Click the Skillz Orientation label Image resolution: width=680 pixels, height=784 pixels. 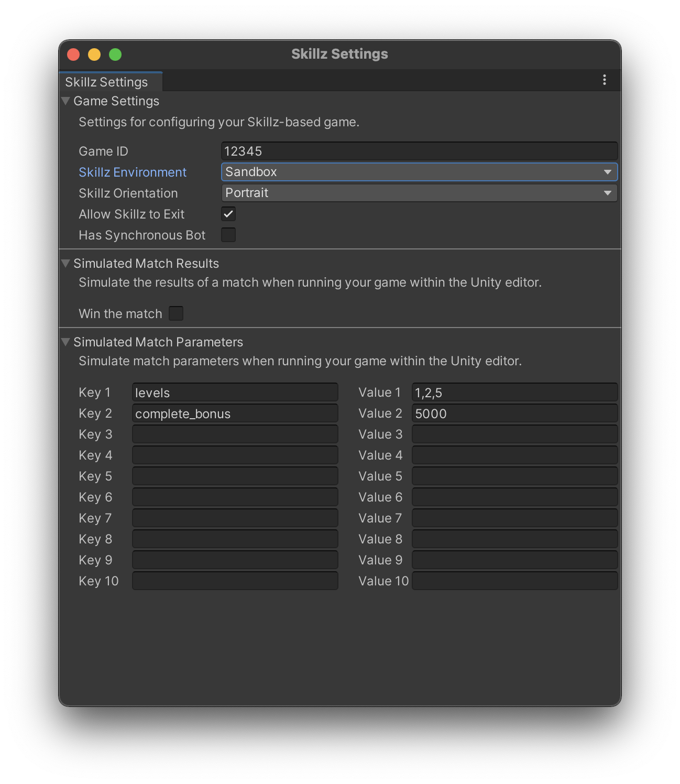pos(128,193)
